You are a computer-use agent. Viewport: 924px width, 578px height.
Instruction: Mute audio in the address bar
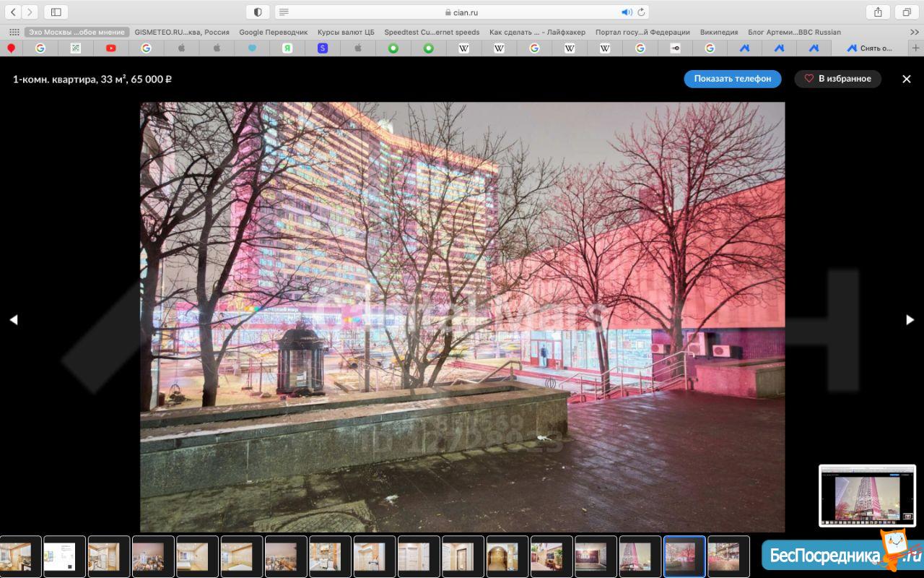[626, 12]
